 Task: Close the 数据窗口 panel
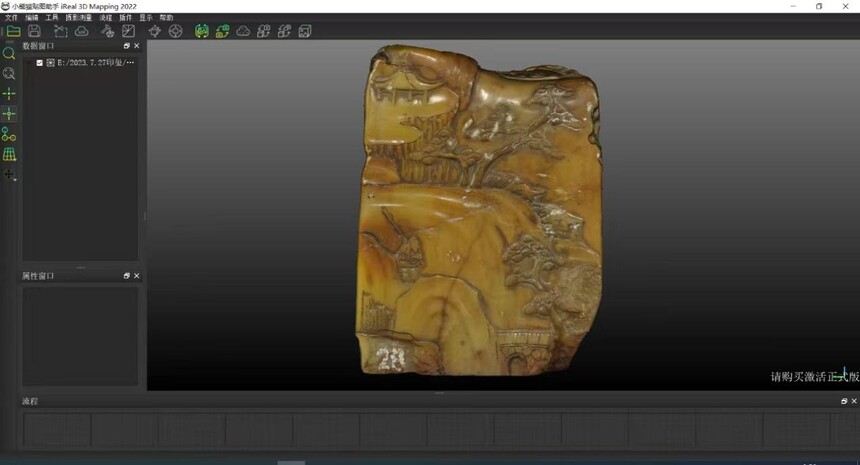(137, 46)
